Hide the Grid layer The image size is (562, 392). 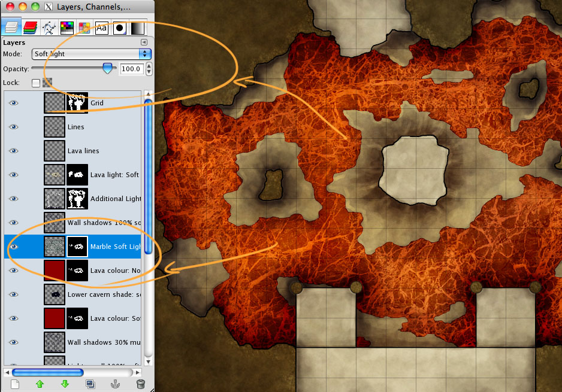[14, 103]
